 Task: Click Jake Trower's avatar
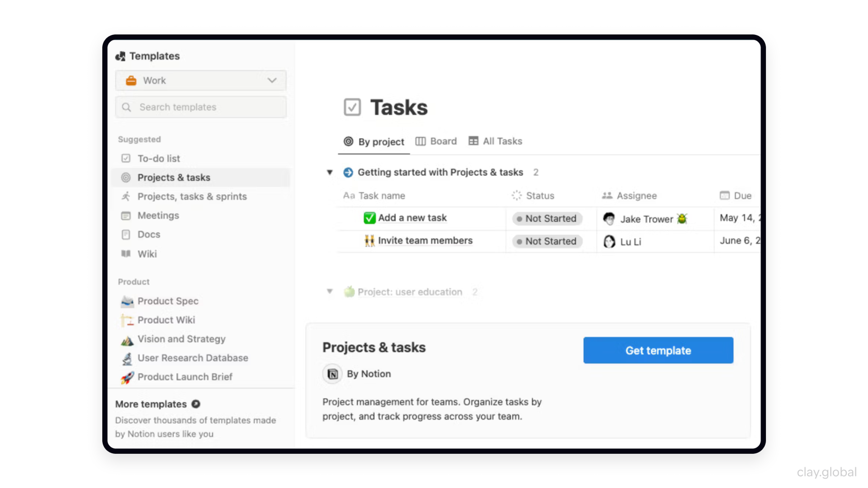(609, 219)
